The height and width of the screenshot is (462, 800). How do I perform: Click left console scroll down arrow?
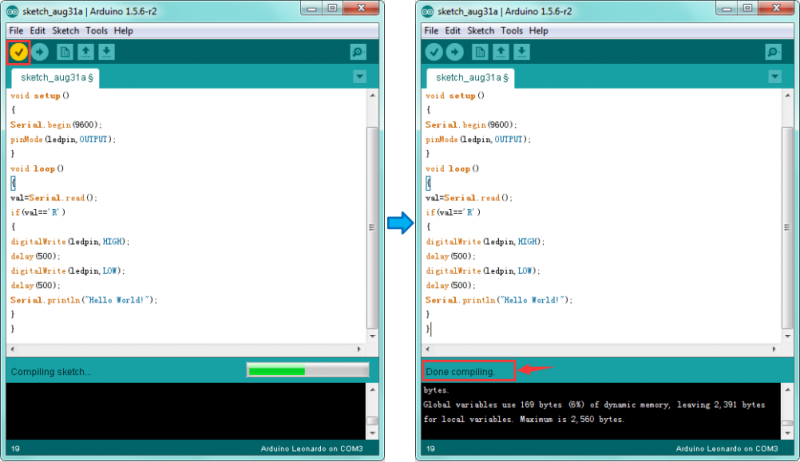pyautogui.click(x=372, y=433)
